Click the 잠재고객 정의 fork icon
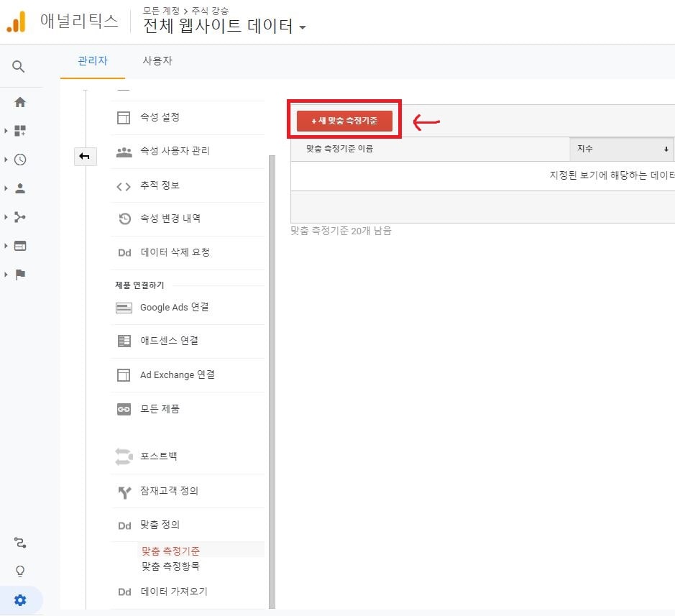Image resolution: width=675 pixels, height=616 pixels. click(124, 492)
